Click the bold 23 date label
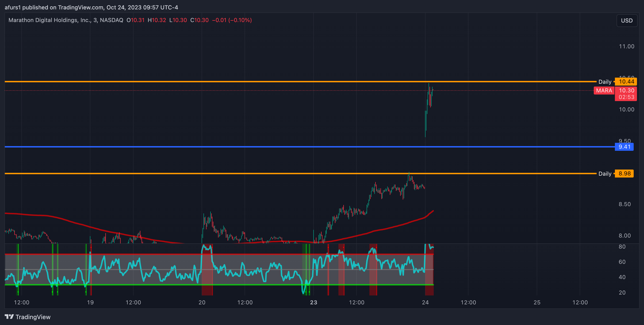644x325 pixels. (x=314, y=302)
